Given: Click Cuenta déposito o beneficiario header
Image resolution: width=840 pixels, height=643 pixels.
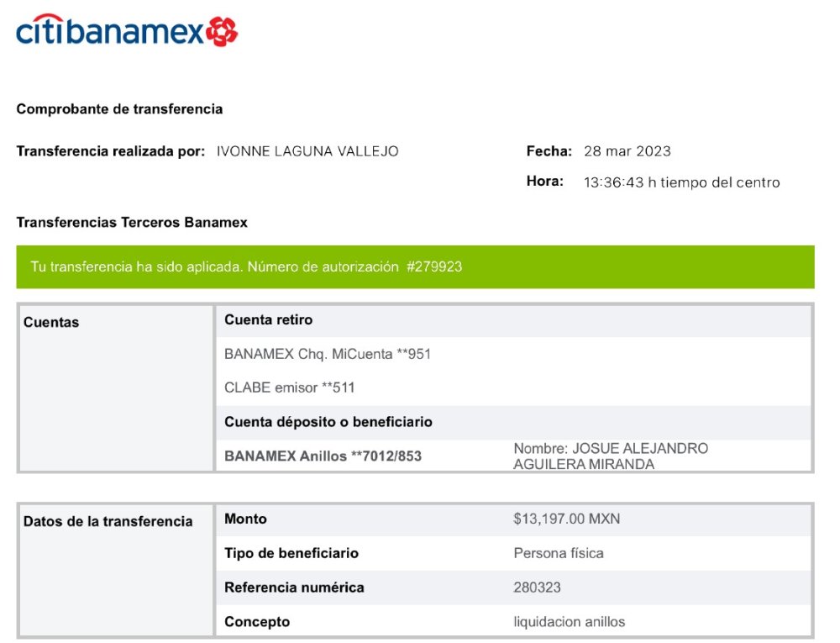Looking at the screenshot, I should click(x=328, y=422).
